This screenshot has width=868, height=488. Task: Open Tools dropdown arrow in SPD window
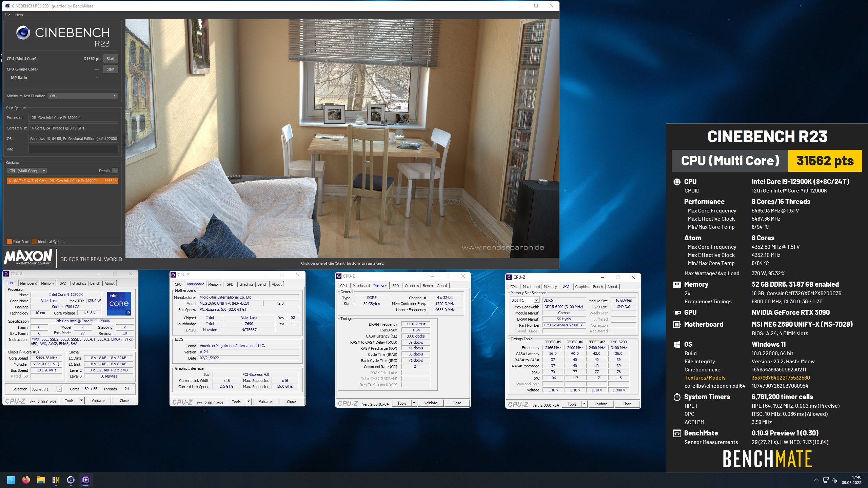tap(584, 404)
